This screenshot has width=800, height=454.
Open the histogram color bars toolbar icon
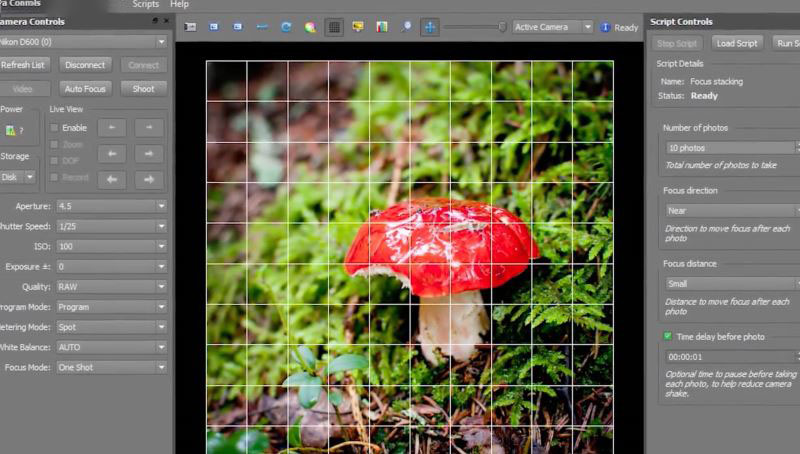(x=382, y=27)
